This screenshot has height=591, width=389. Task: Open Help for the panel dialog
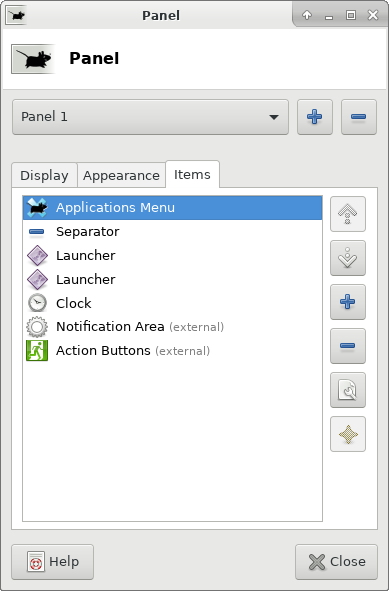click(x=52, y=562)
